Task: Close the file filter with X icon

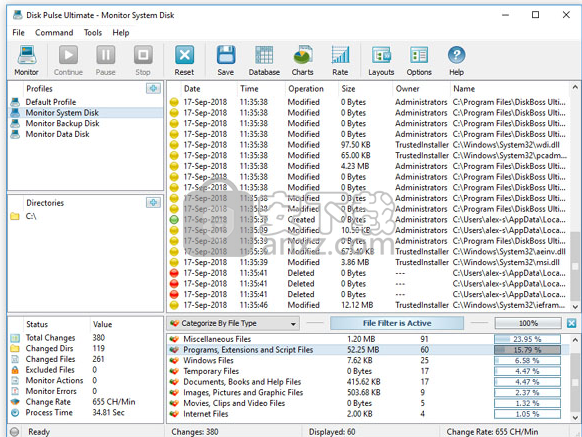Action: pos(572,323)
